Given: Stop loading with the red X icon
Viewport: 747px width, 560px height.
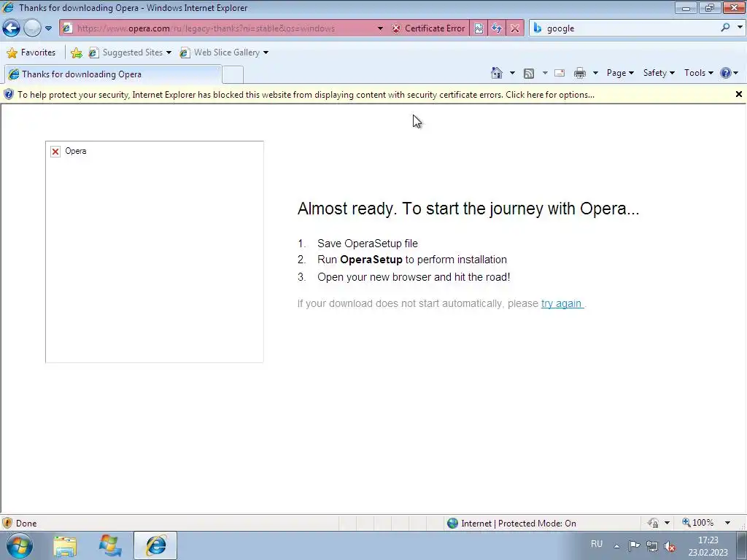Looking at the screenshot, I should coord(515,28).
